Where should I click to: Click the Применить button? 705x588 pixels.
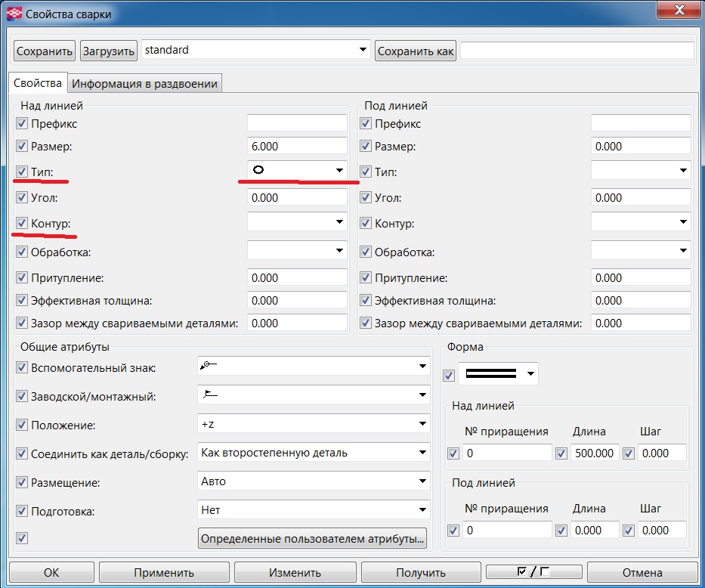coord(164,572)
